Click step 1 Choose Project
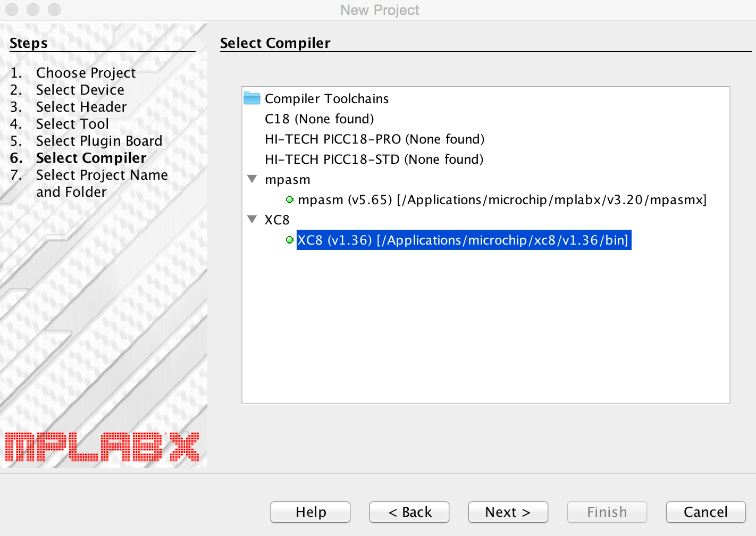This screenshot has height=536, width=756. (86, 73)
